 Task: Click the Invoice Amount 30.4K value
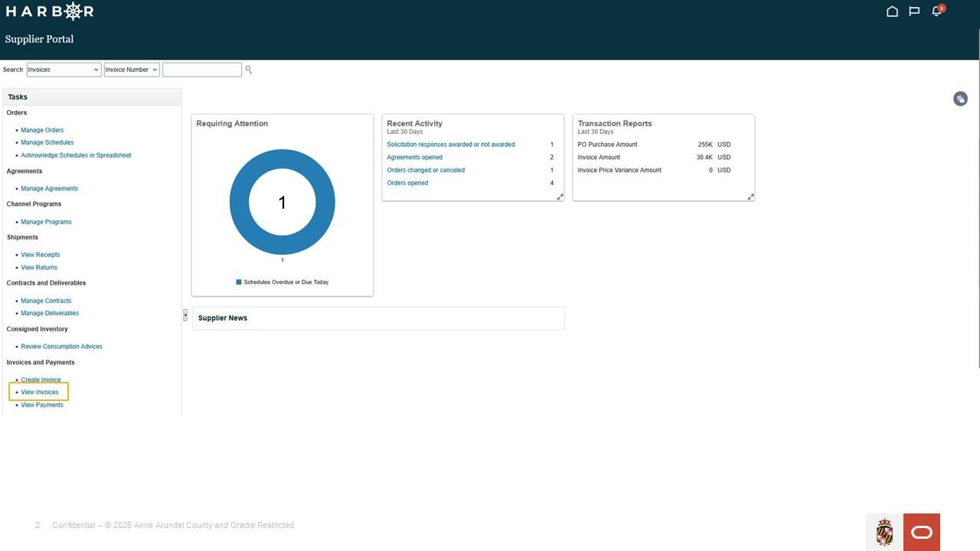(x=704, y=158)
